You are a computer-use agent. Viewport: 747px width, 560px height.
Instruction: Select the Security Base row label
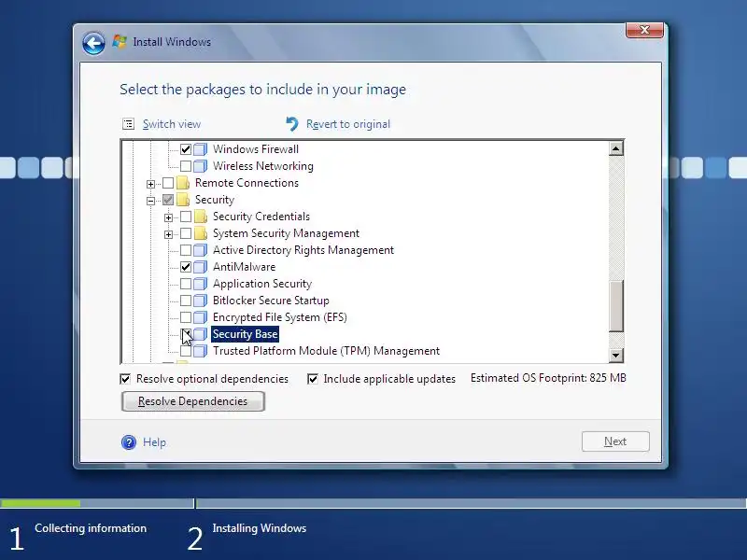click(245, 334)
